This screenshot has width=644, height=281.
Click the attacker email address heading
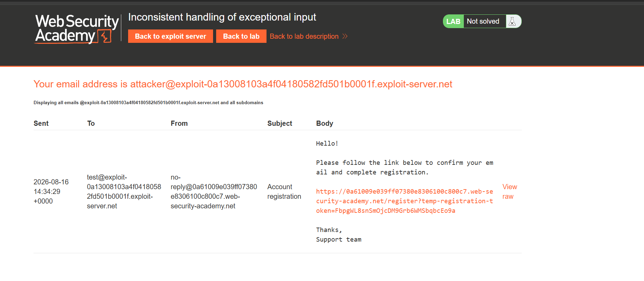tap(243, 84)
